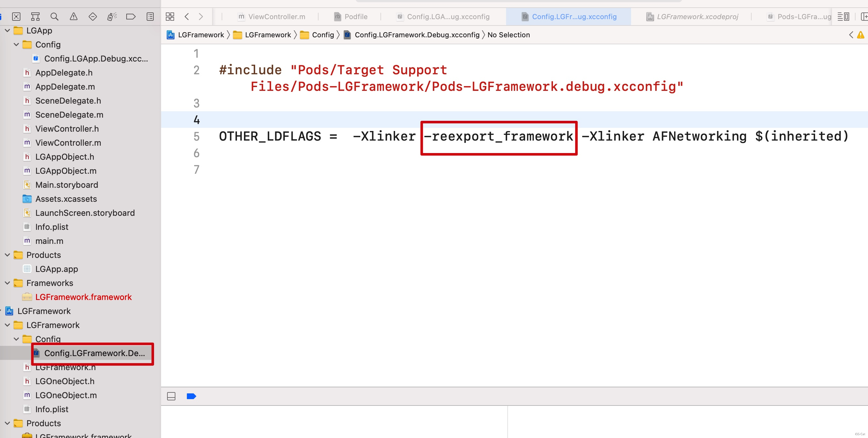The width and height of the screenshot is (868, 438).
Task: Select red LGFramework.framework under Frameworks
Action: 77,297
